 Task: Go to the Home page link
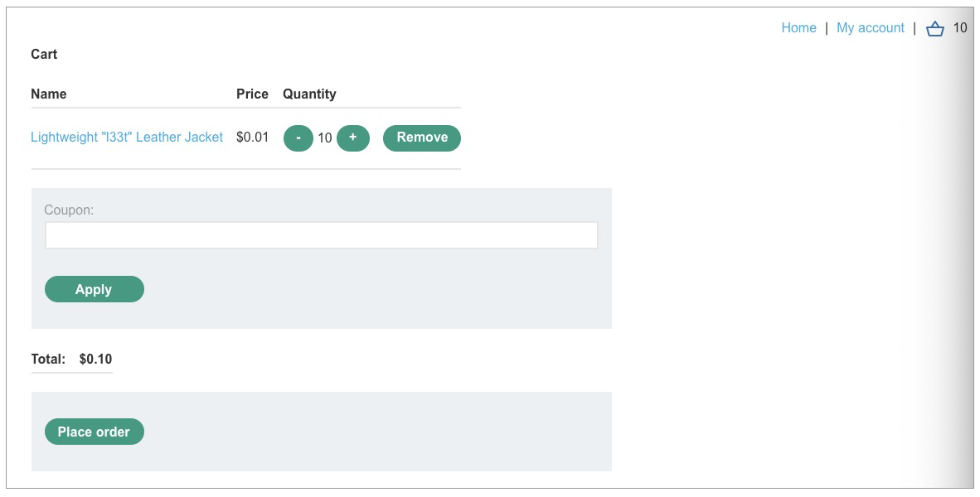pyautogui.click(x=798, y=28)
